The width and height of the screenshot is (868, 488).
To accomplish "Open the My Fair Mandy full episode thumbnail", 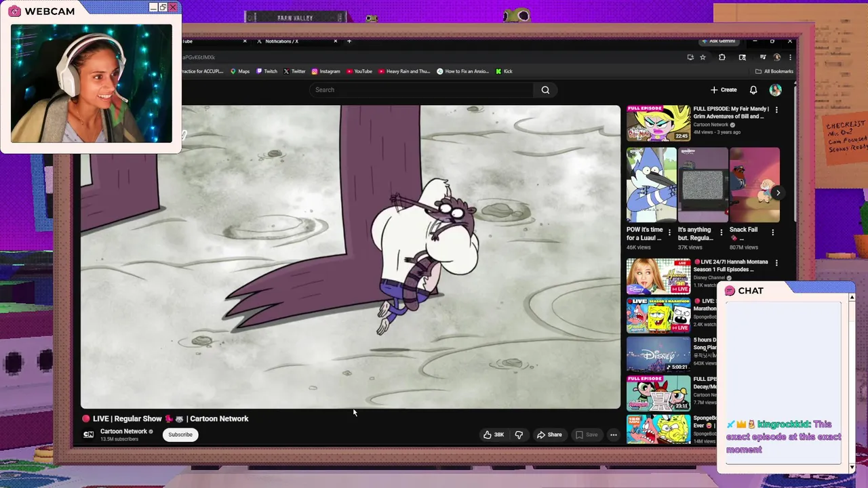I will coord(658,123).
